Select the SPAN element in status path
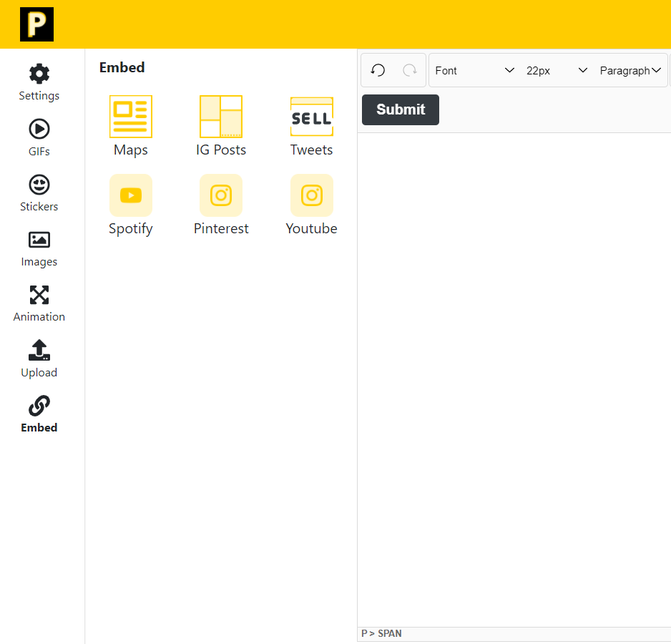671x644 pixels. (x=389, y=633)
